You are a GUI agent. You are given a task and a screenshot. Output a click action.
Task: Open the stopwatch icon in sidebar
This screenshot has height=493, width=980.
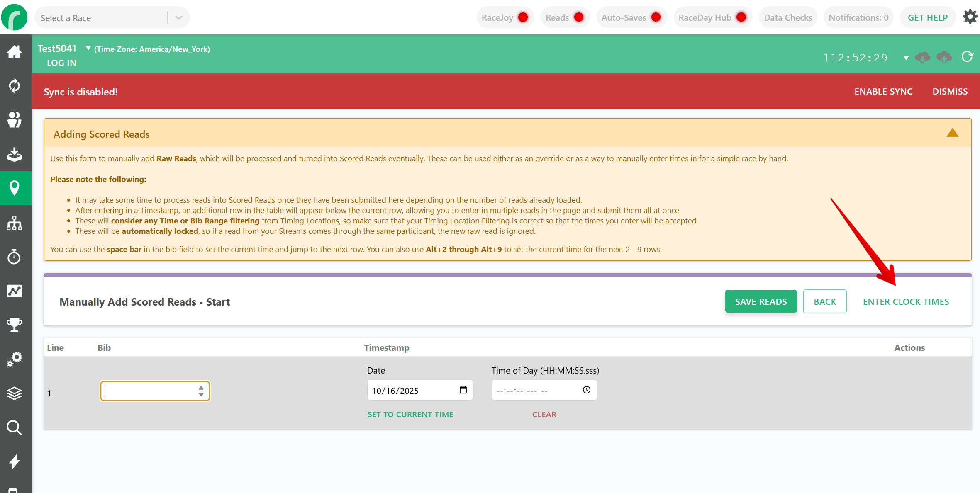15,257
